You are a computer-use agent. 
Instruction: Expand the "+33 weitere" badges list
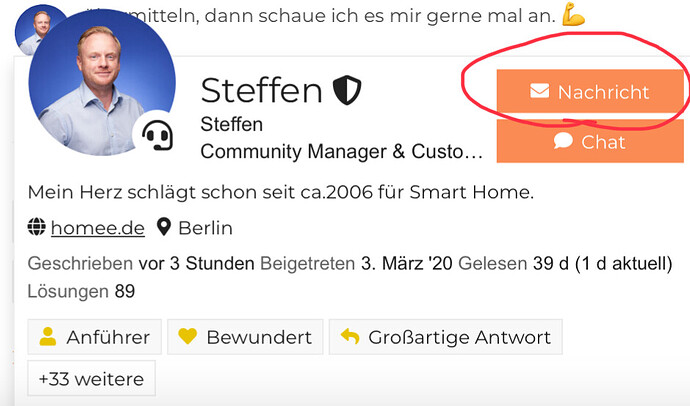(x=91, y=379)
